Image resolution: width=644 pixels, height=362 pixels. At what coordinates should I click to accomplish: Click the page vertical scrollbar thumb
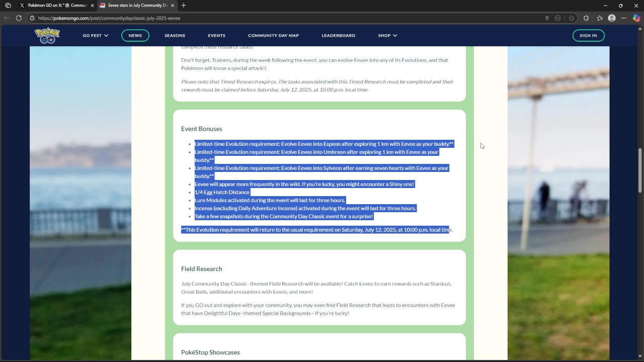(640, 170)
